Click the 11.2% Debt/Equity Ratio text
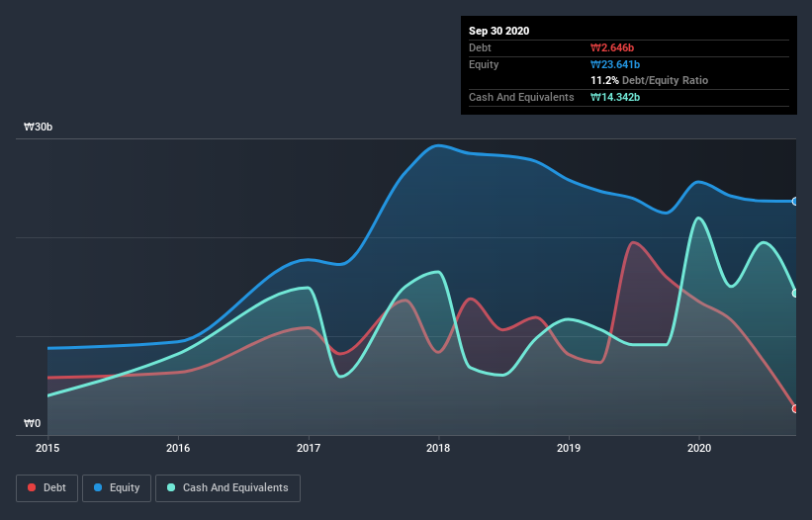 point(650,80)
